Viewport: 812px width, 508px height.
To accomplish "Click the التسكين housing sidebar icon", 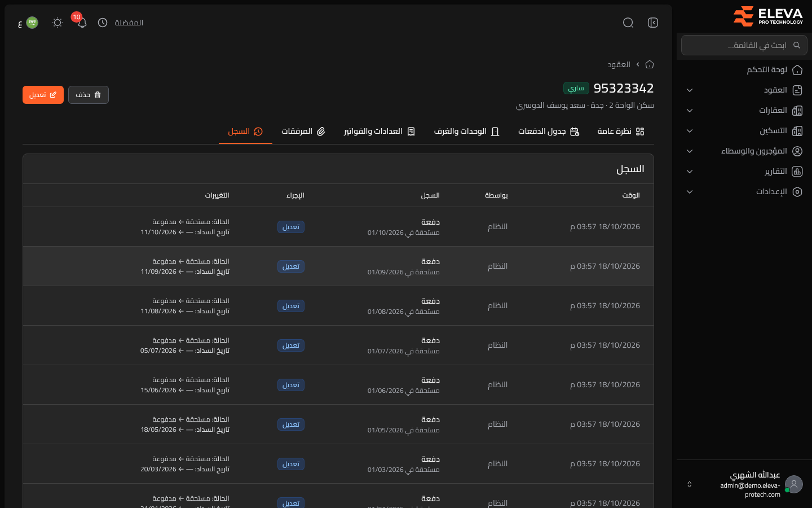I will click(x=797, y=131).
